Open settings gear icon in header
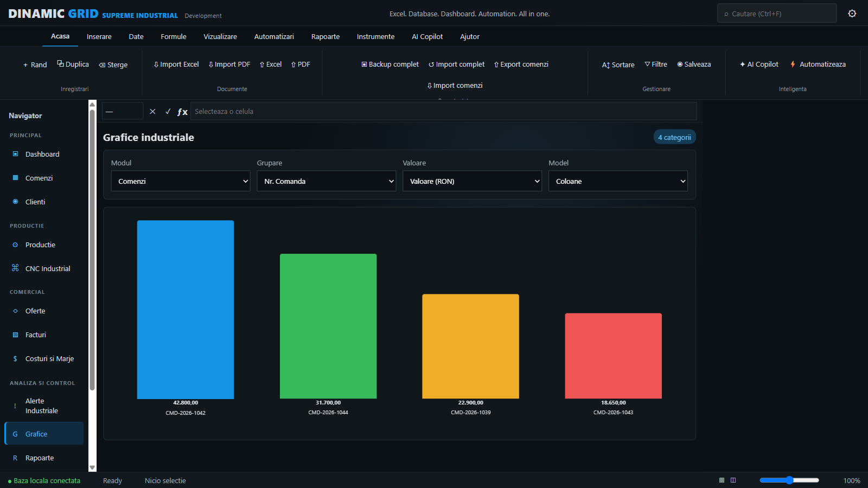 click(852, 14)
